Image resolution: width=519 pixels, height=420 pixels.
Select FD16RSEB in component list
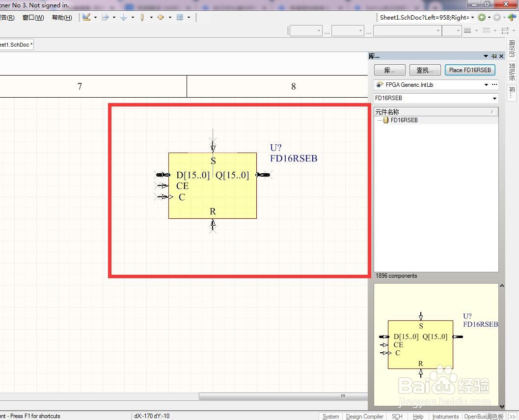tap(404, 120)
